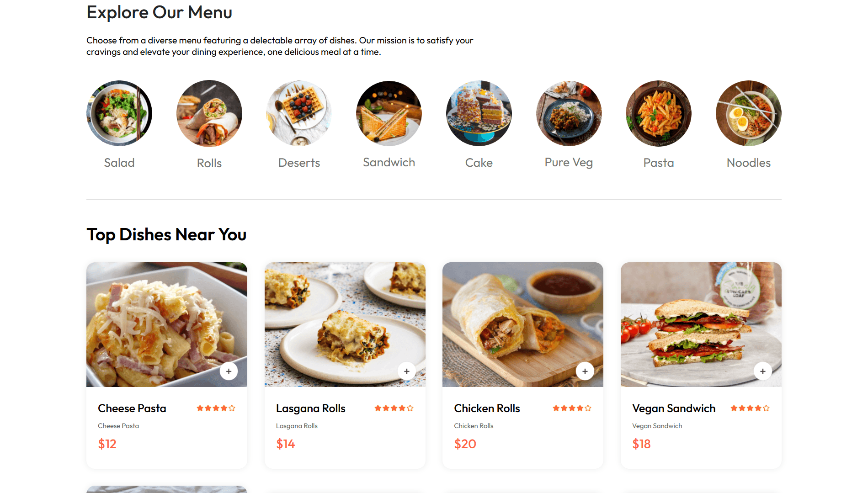Click the Chicken Rolls star rating

click(572, 408)
